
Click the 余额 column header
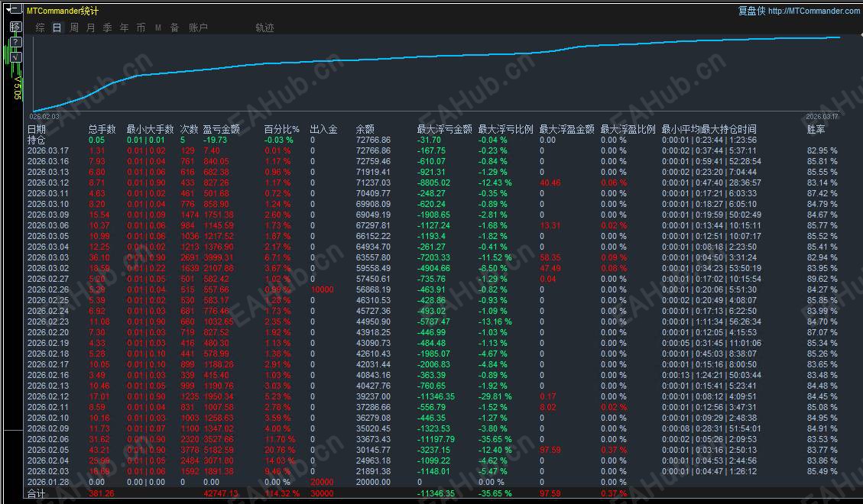tap(365, 129)
